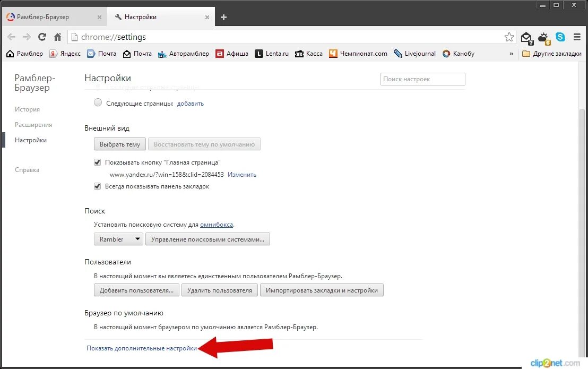This screenshot has width=588, height=369.
Task: Open the Чемпионат.com bookmark
Action: [x=358, y=54]
